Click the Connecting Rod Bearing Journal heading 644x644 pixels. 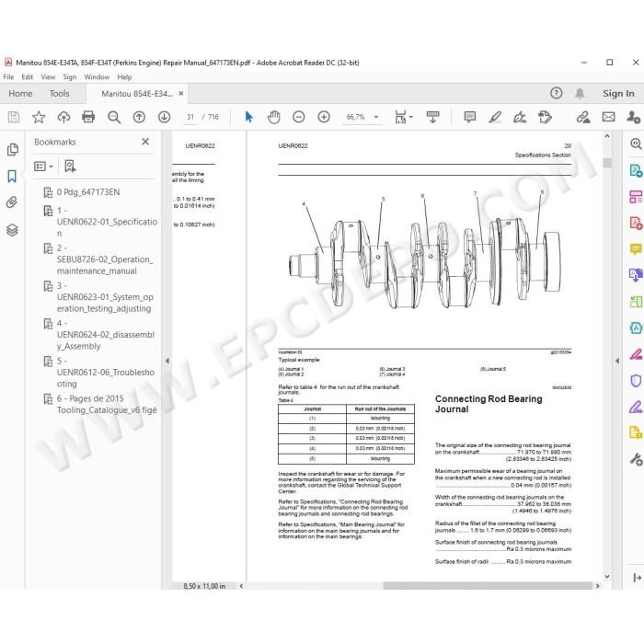(489, 404)
